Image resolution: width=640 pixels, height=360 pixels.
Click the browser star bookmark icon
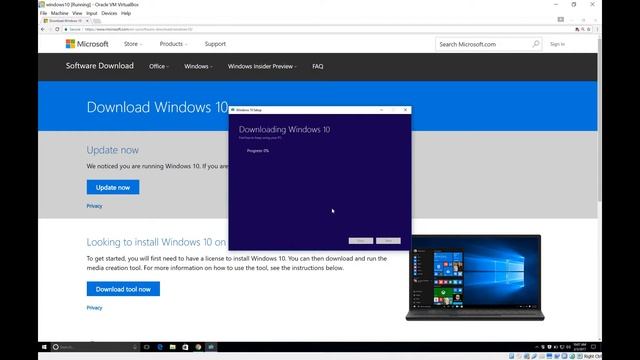pos(589,29)
